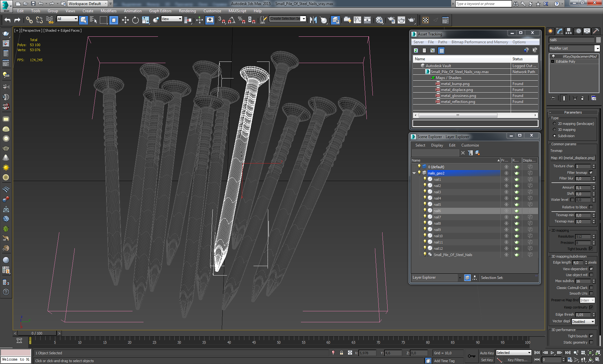The image size is (603, 364).
Task: Choose the Select and Rotate tool
Action: tap(135, 20)
